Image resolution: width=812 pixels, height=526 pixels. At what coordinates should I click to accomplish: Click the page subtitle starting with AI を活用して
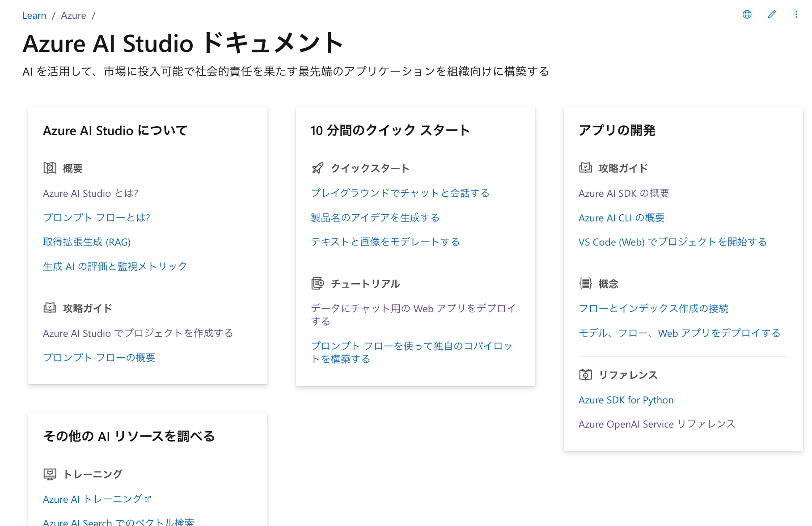click(x=286, y=72)
